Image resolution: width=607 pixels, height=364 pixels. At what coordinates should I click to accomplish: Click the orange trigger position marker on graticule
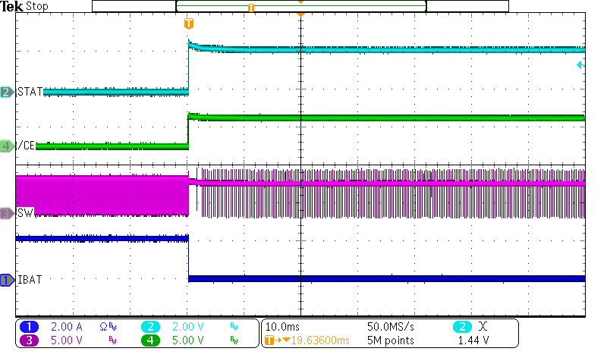(x=189, y=24)
